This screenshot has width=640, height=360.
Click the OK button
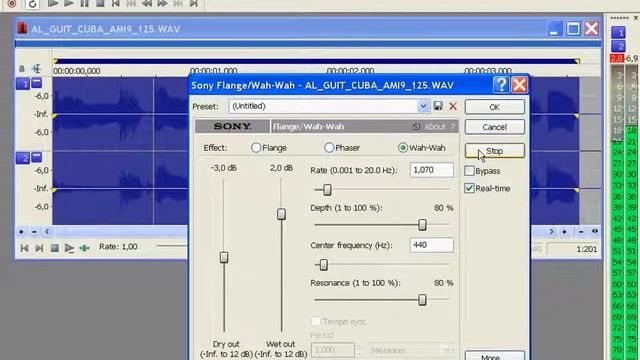494,107
